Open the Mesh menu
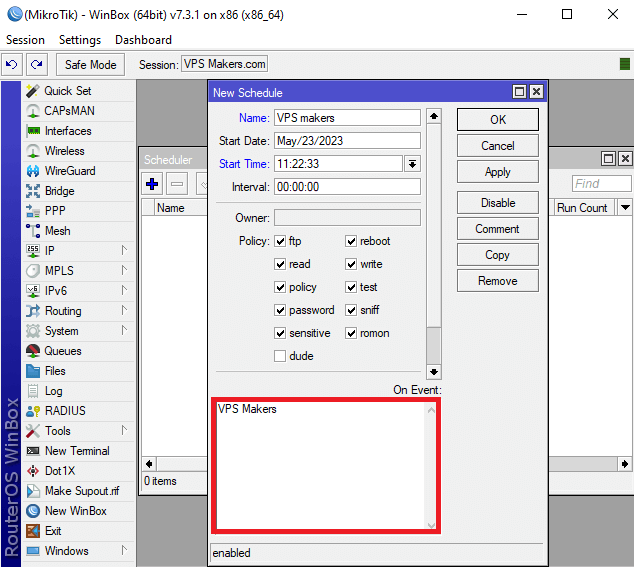This screenshot has width=634, height=567. [x=79, y=231]
